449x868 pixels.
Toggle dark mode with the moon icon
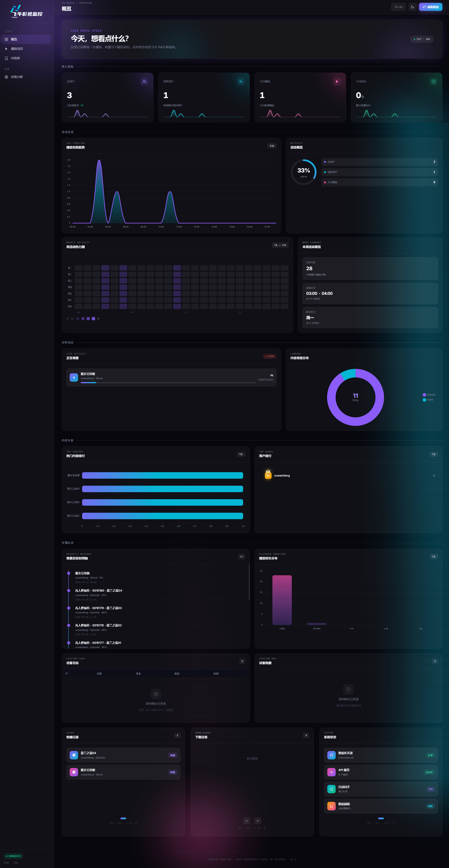[412, 7]
